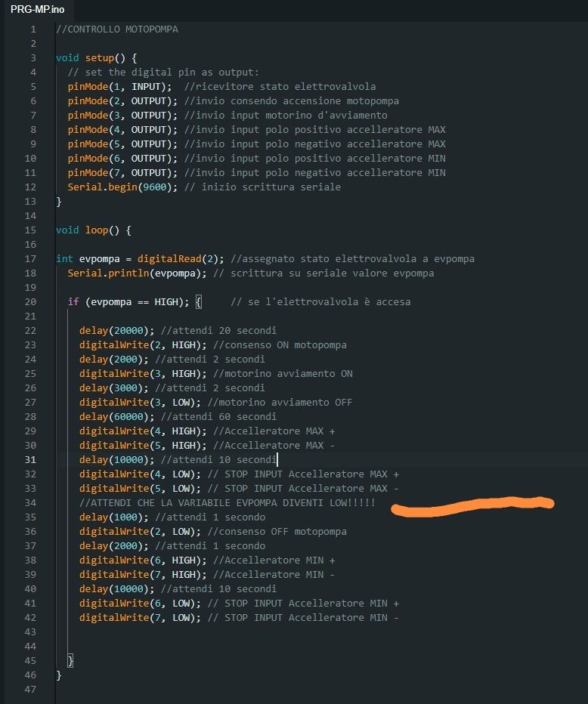Click digitalWrite(2, LOW) statement
The width and height of the screenshot is (588, 704).
coord(140,532)
